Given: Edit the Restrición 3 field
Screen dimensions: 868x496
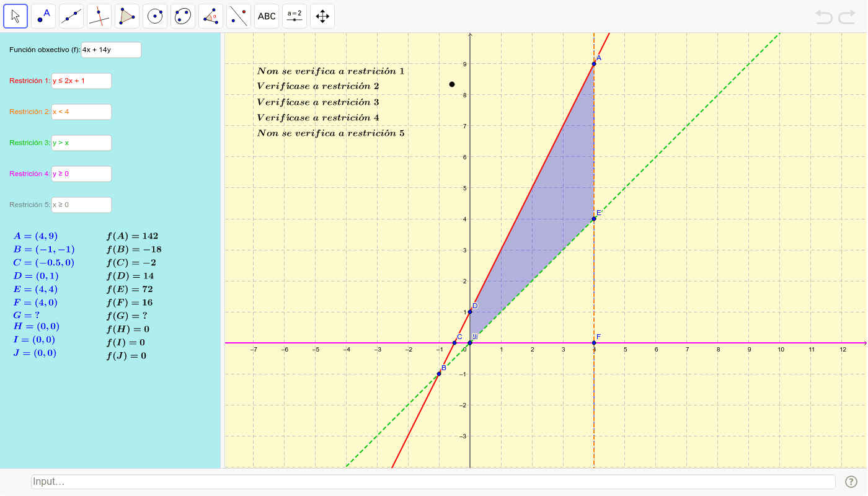Looking at the screenshot, I should 81,143.
